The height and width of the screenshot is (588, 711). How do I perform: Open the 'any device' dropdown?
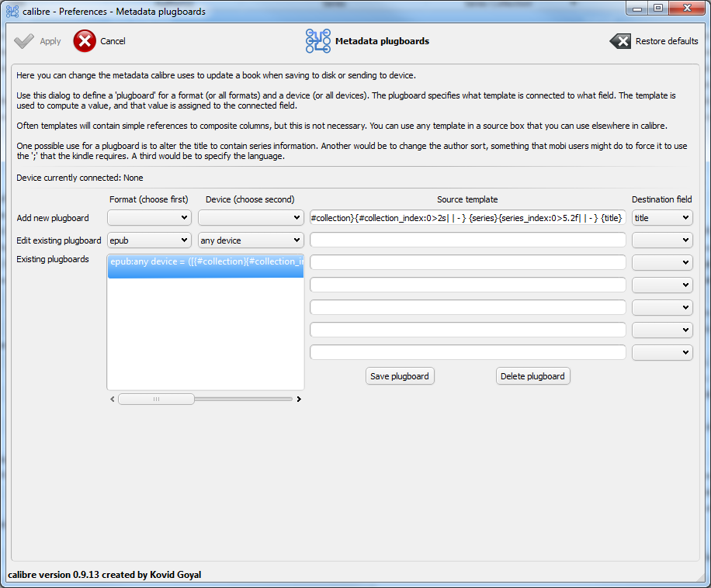[x=251, y=240]
